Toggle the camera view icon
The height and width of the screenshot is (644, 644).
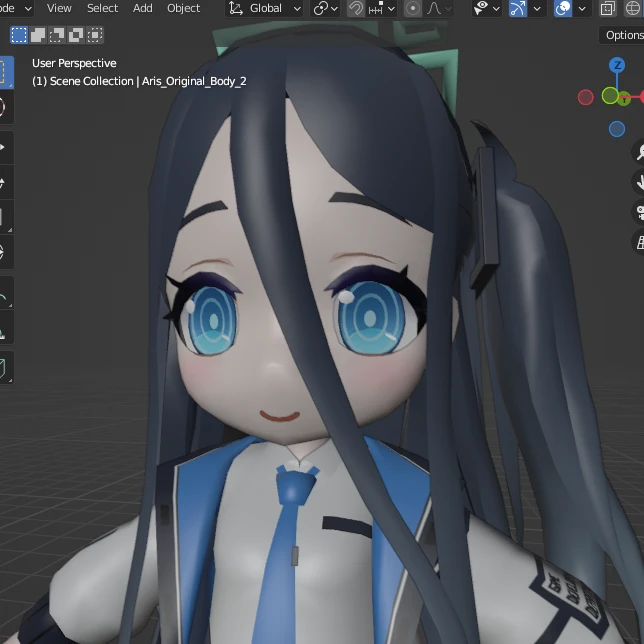coord(639,212)
